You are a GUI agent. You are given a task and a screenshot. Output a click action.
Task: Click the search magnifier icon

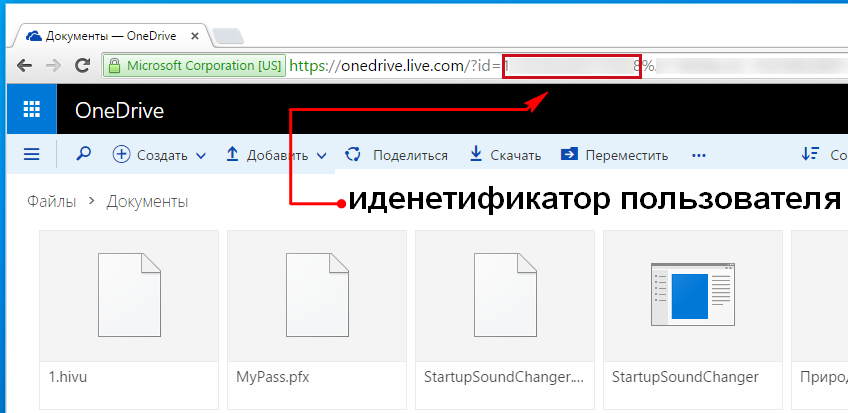tap(83, 155)
